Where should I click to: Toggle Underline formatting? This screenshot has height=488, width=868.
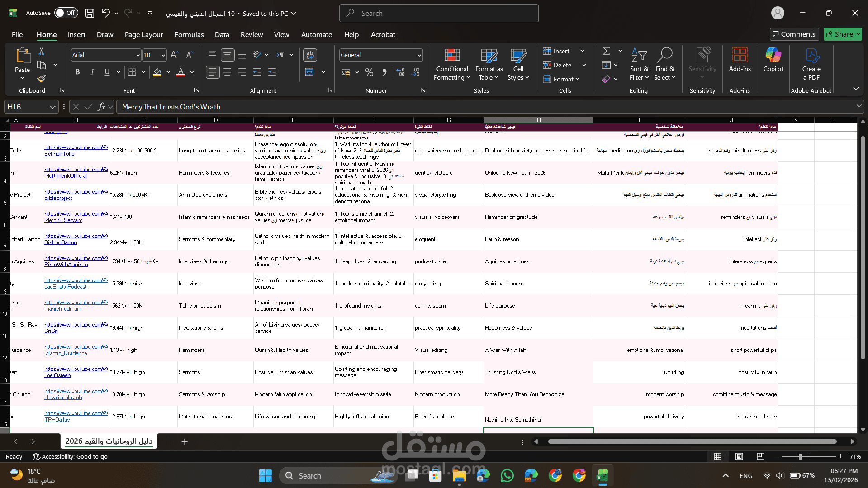pos(107,72)
